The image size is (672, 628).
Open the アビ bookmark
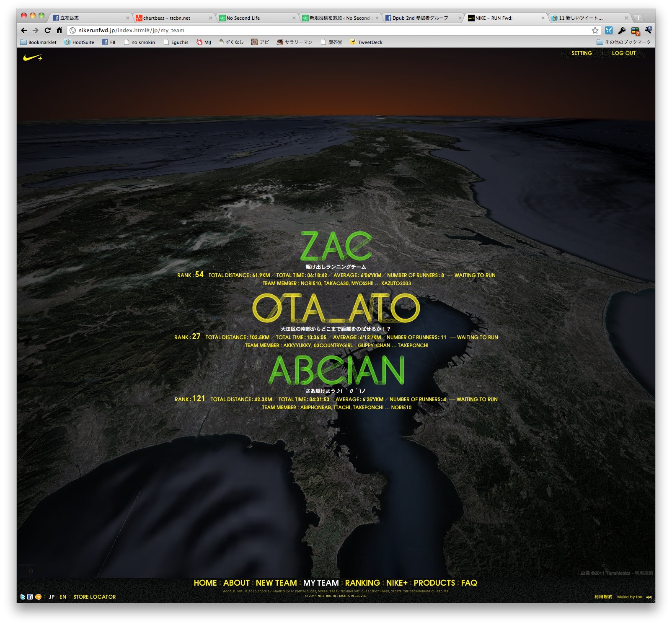point(260,42)
